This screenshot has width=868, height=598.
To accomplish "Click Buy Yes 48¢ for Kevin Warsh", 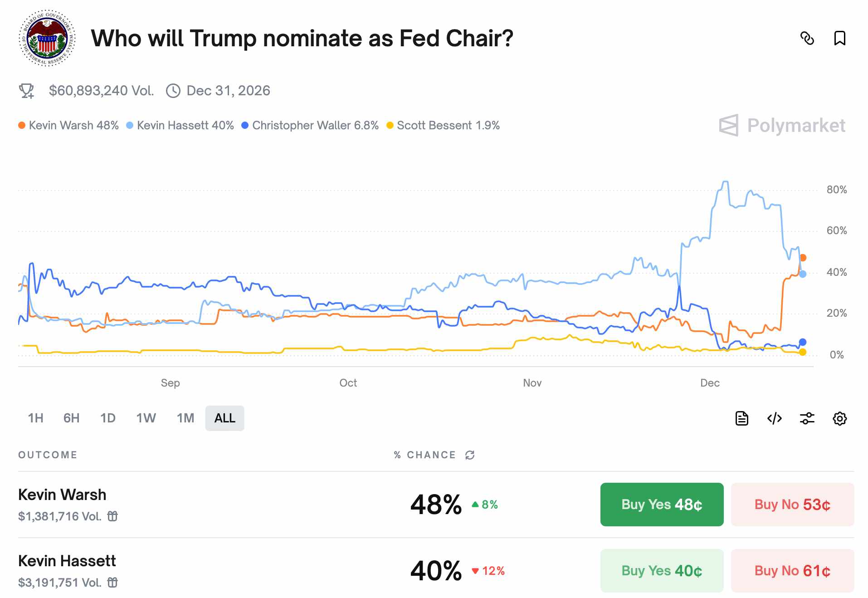I will click(x=662, y=504).
